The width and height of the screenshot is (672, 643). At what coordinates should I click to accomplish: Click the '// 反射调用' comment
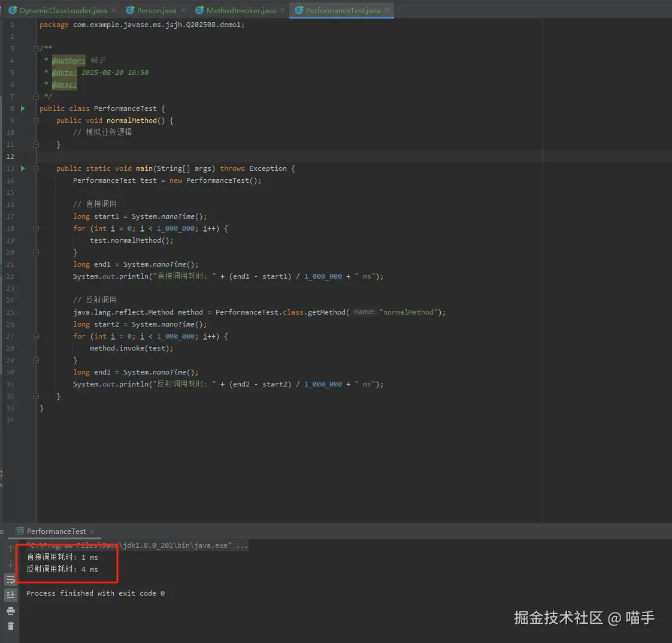[x=94, y=300]
